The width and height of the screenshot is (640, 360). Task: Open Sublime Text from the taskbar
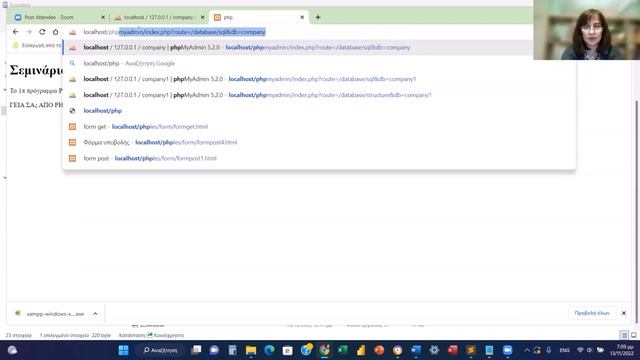(471, 350)
